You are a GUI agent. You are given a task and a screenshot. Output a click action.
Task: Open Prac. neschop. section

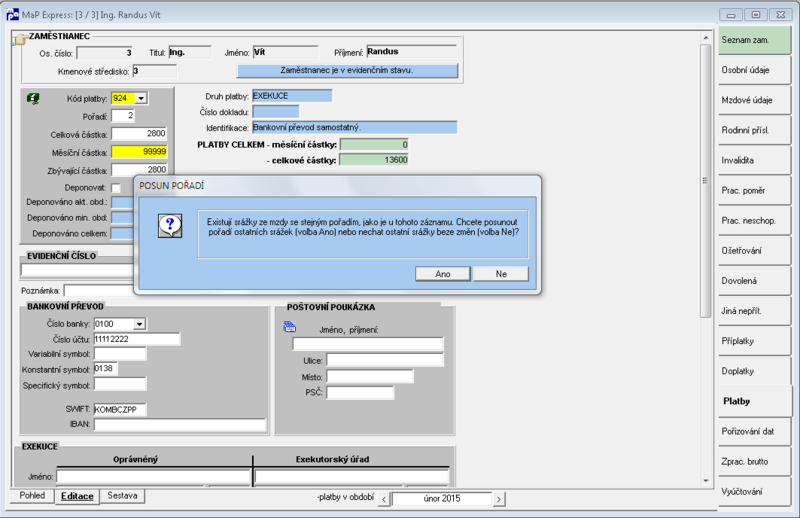(755, 221)
